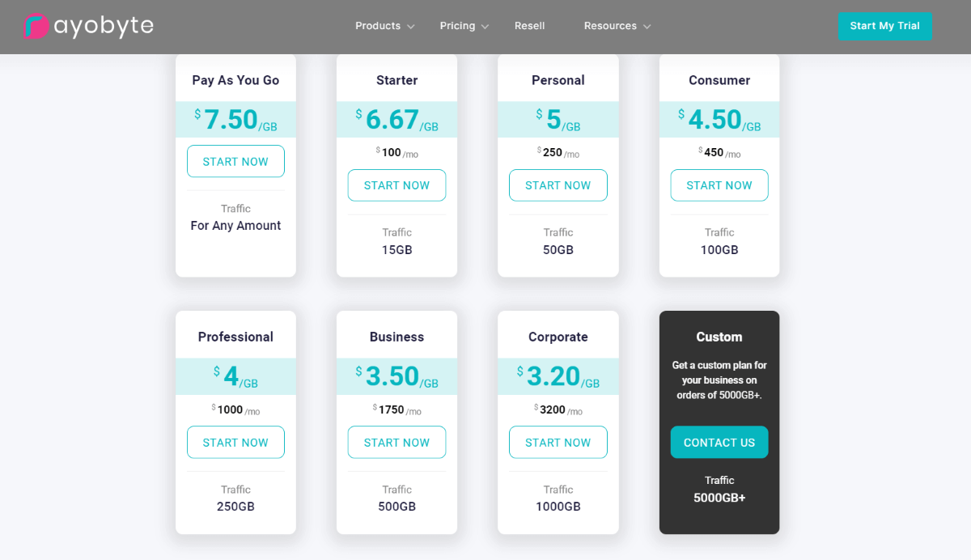The image size is (971, 560).
Task: Click Contact Us in Custom plan
Action: 719,443
